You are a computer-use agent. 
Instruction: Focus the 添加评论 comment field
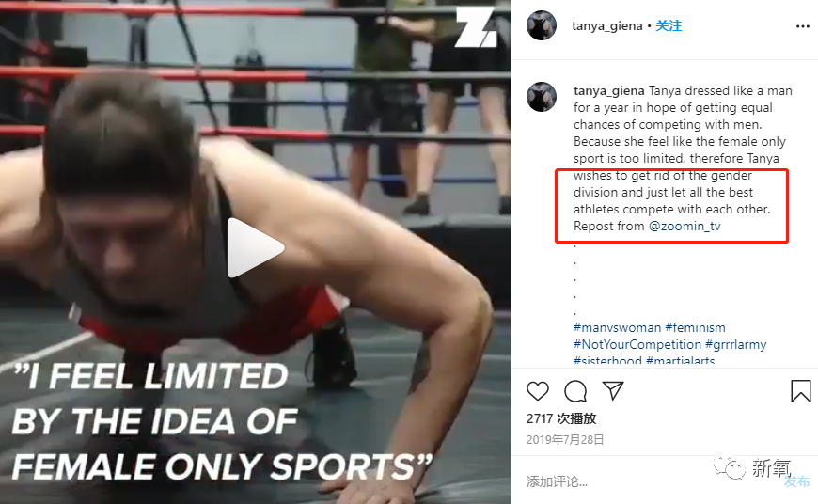click(x=653, y=481)
